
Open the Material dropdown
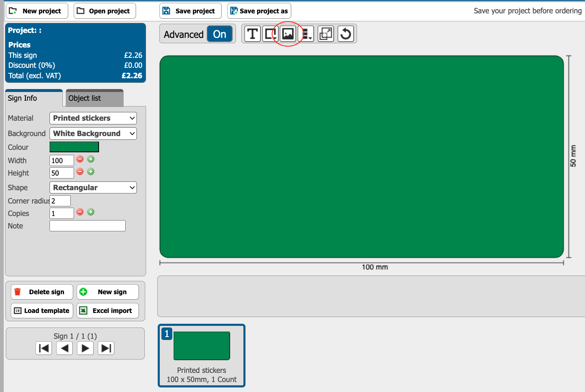click(93, 118)
